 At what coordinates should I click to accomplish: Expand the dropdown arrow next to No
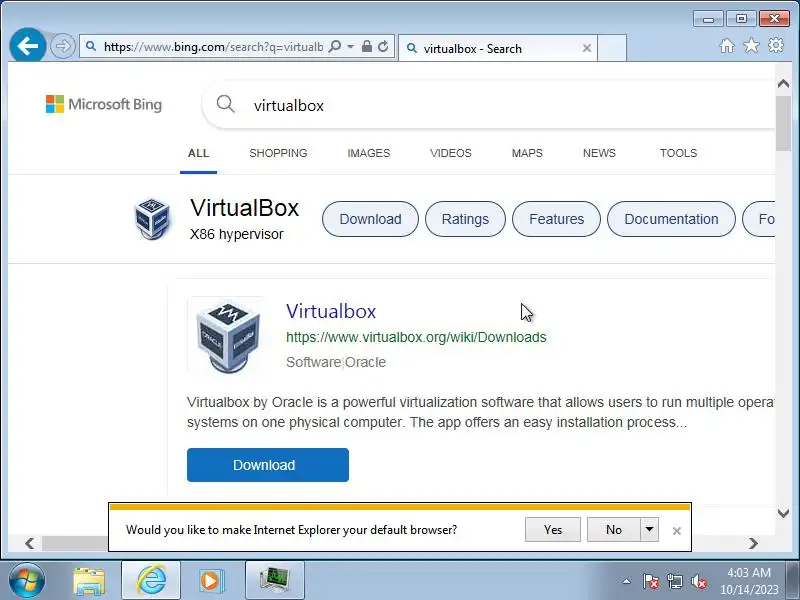click(649, 530)
